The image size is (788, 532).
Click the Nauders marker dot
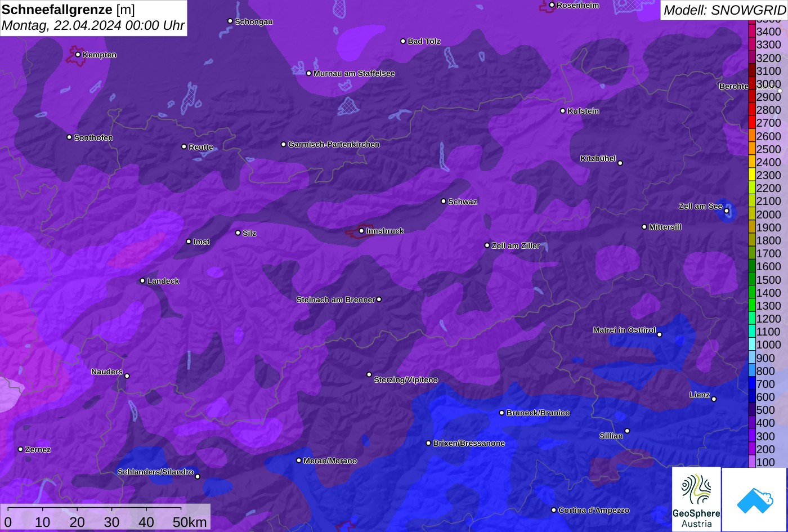coord(127,376)
